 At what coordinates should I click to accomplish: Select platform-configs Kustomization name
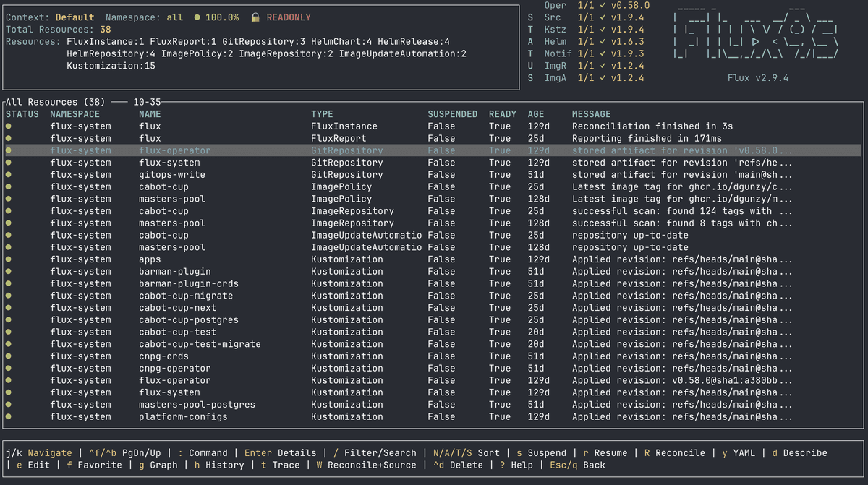183,416
